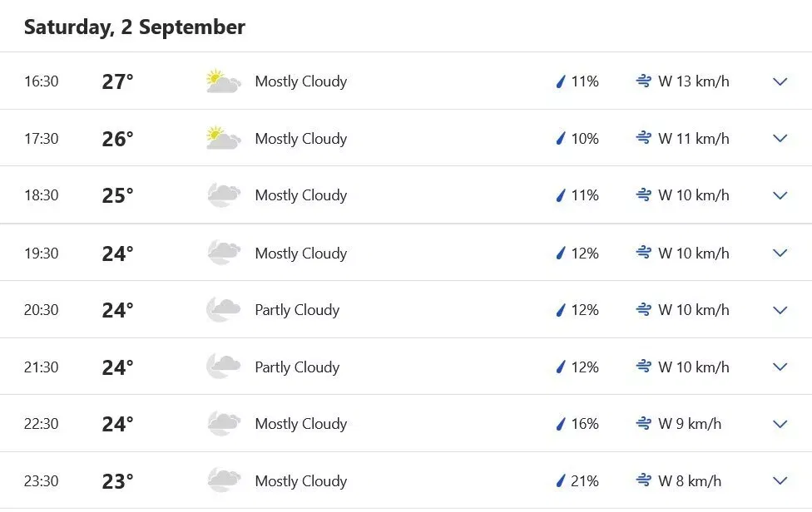Click the Saturday, 2 September heading
The image size is (812, 512).
point(135,26)
